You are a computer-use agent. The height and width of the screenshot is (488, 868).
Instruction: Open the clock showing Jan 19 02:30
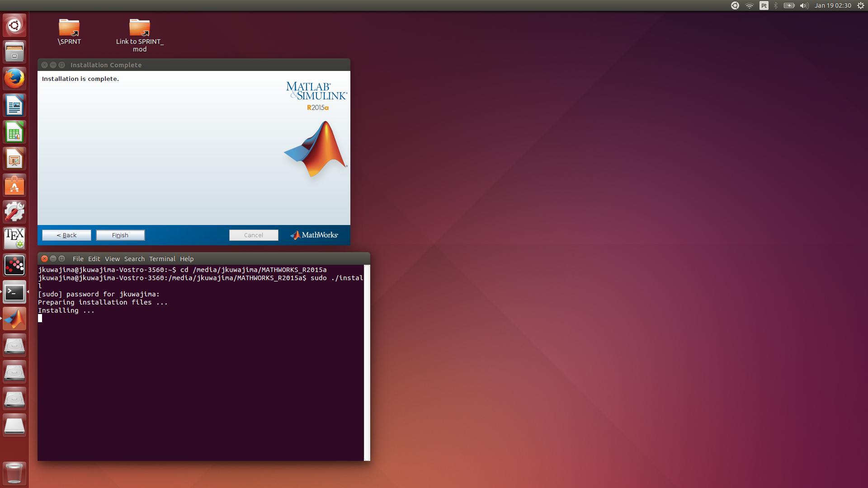tap(833, 5)
